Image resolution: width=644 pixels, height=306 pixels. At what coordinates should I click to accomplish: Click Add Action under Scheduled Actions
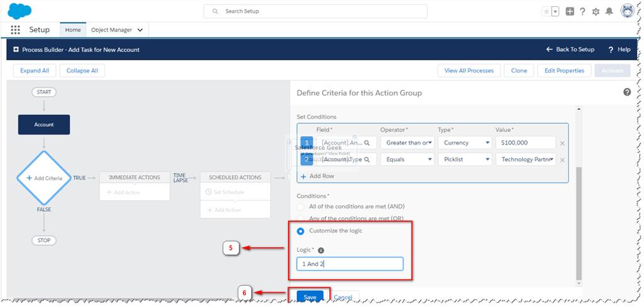(x=224, y=210)
